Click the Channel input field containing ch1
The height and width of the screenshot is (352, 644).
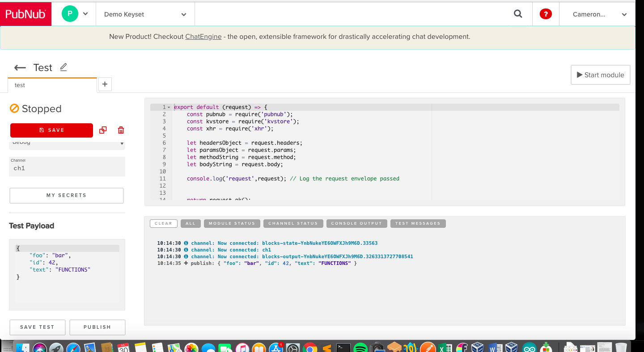point(67,168)
